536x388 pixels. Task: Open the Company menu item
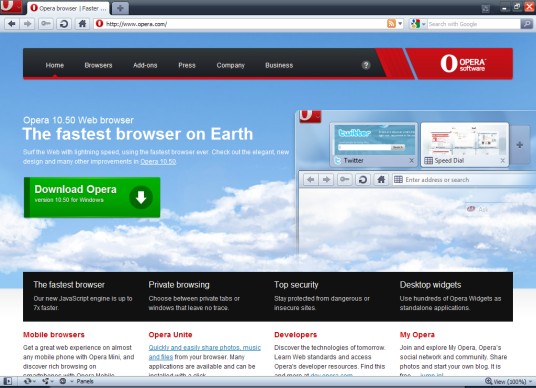coord(230,65)
